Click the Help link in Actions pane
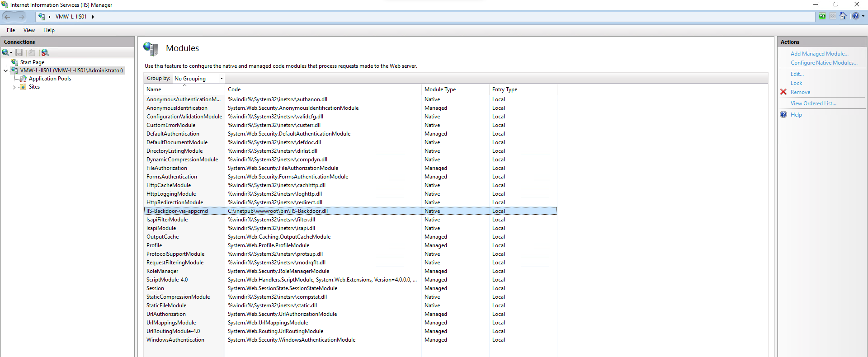868x357 pixels. coord(796,115)
